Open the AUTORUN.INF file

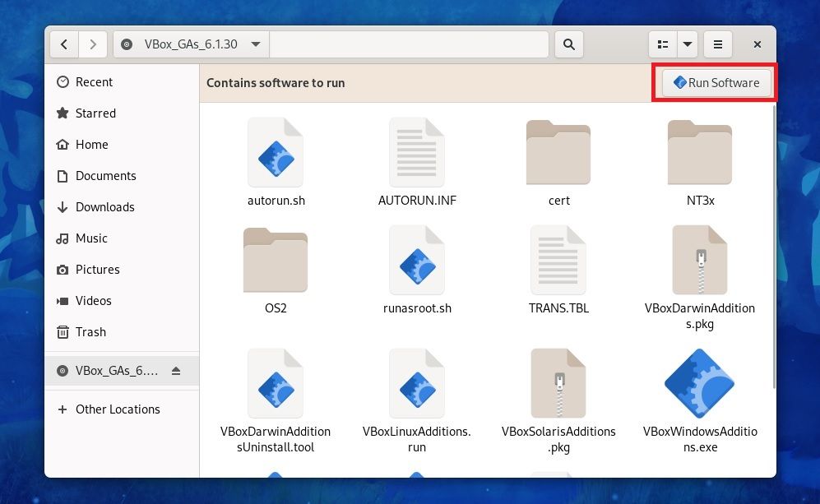[417, 160]
